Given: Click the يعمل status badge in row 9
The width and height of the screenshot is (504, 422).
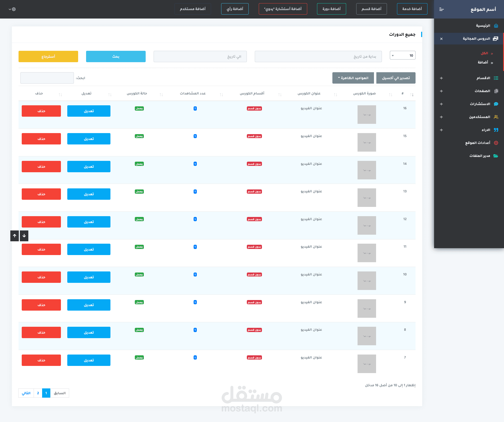Looking at the screenshot, I should click(139, 302).
